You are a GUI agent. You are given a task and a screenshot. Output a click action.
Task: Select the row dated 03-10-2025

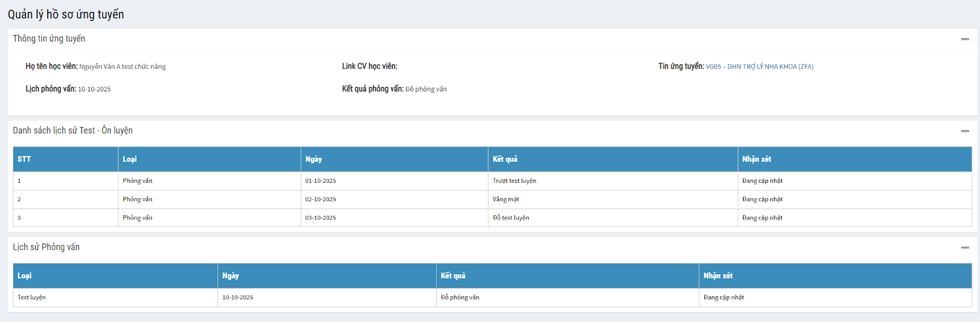pos(320,218)
